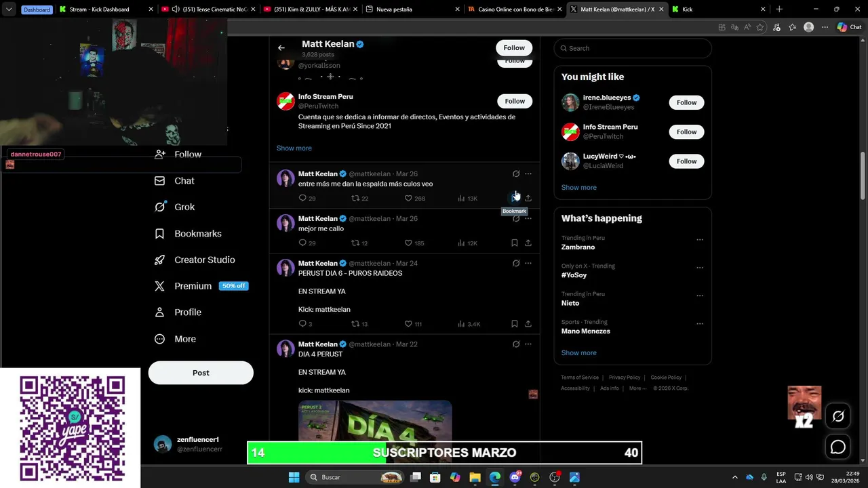This screenshot has width=868, height=488.
Task: Switch to the Kick tab
Action: pyautogui.click(x=719, y=9)
